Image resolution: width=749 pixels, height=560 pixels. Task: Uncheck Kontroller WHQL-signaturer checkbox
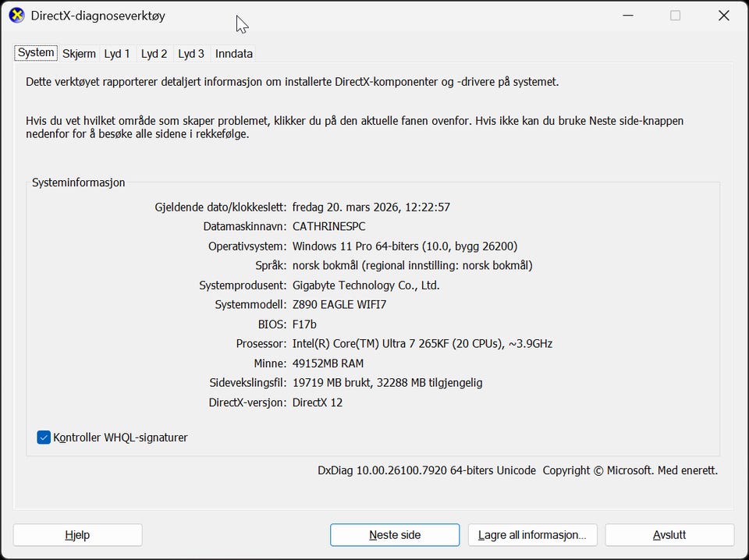[44, 438]
